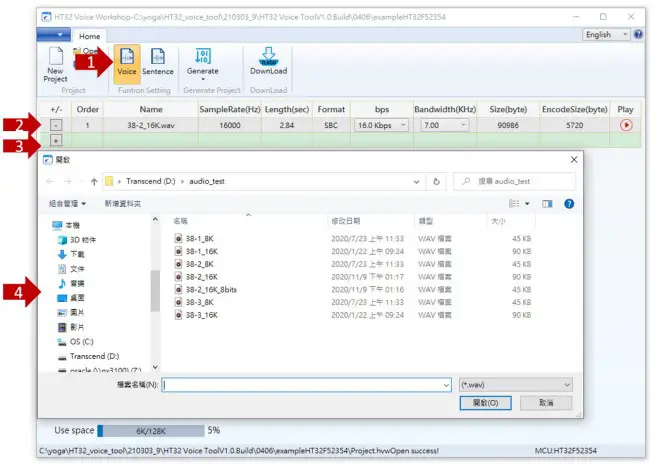Image resolution: width=661 pixels, height=469 pixels.
Task: Select Documents folder in navigation tree
Action: tap(71, 269)
